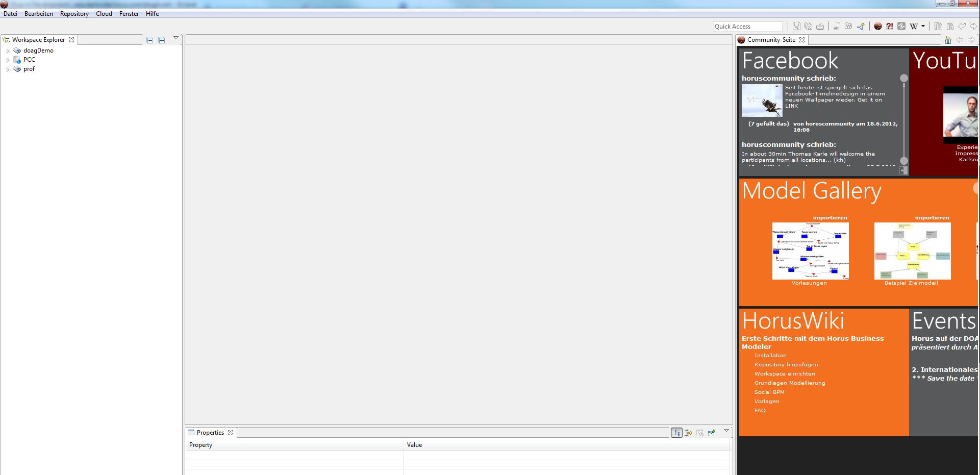Viewport: 980px width, 475px height.
Task: Open the Cloud menu
Action: click(104, 14)
